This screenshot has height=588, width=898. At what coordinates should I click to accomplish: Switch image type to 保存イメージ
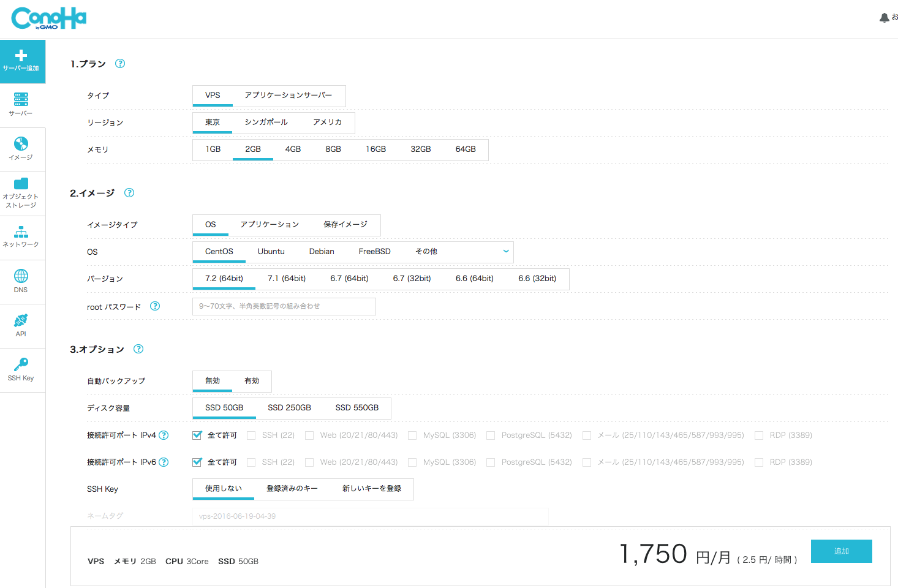pos(345,225)
